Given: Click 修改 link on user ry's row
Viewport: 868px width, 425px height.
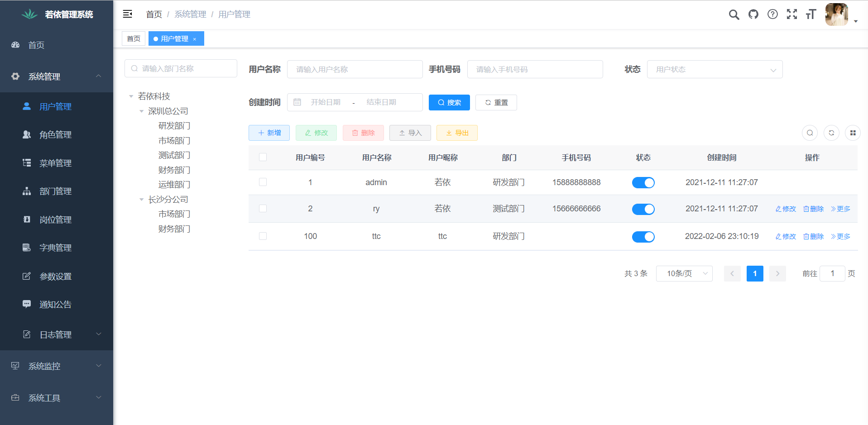Looking at the screenshot, I should click(x=785, y=209).
